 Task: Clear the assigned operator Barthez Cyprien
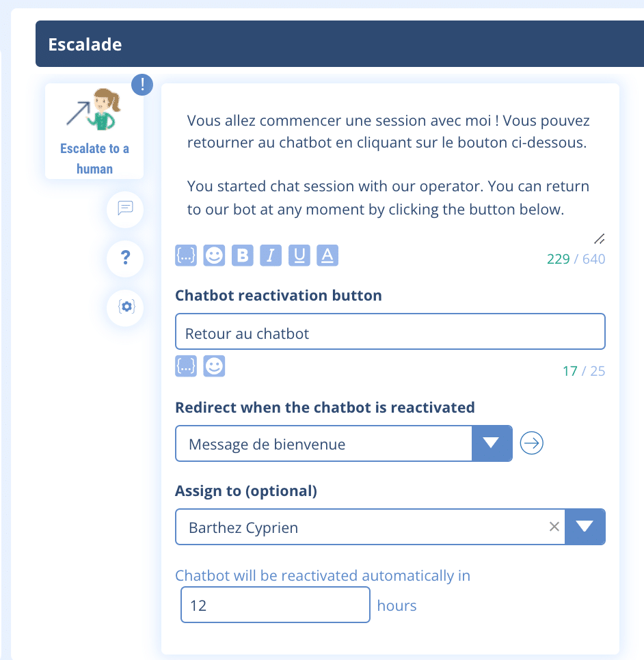click(x=554, y=527)
